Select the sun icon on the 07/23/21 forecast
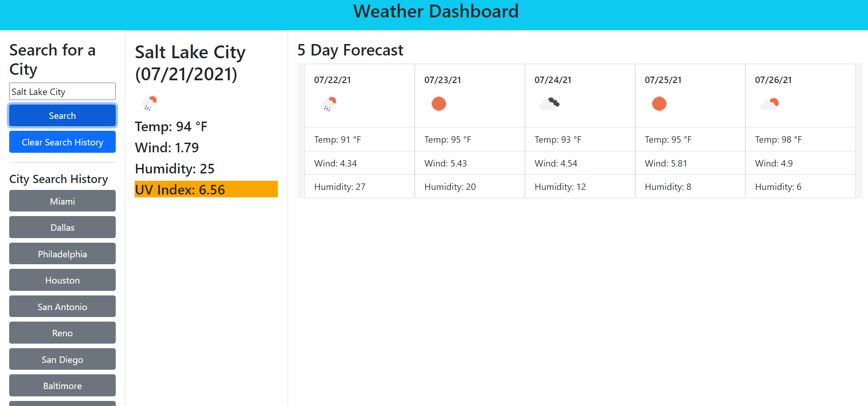The width and height of the screenshot is (868, 406). [x=439, y=104]
